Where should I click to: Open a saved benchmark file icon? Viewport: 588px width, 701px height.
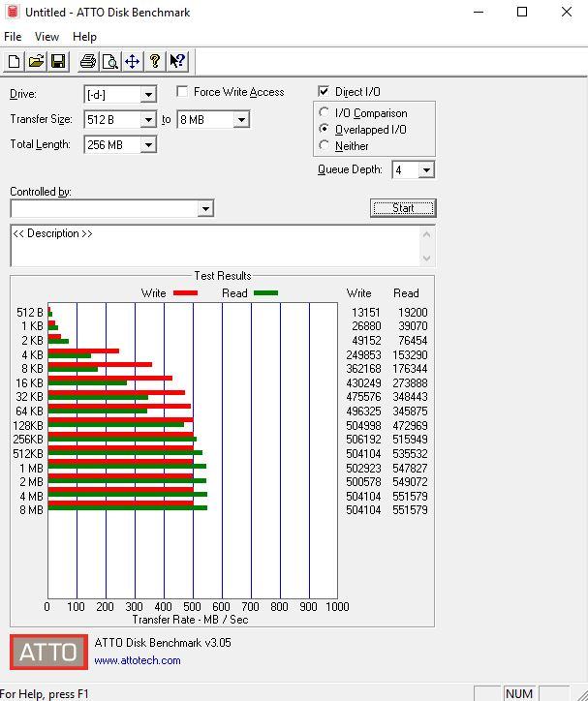tap(36, 61)
